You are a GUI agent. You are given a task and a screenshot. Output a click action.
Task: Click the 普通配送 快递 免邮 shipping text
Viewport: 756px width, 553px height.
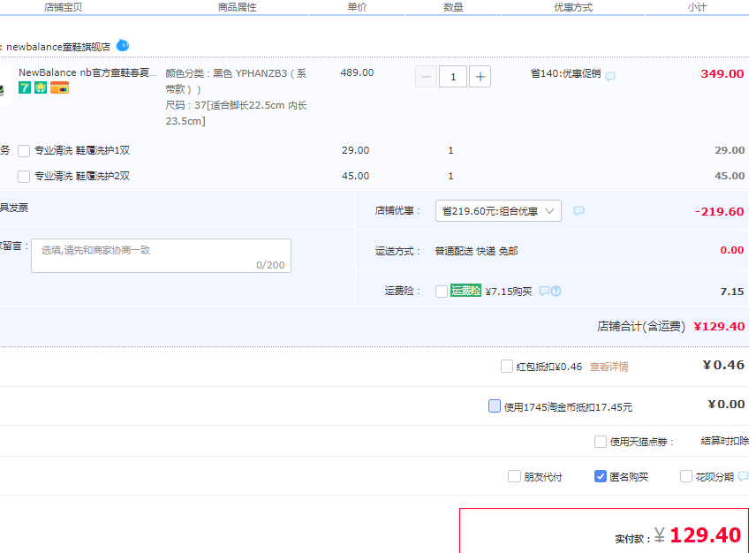(476, 251)
